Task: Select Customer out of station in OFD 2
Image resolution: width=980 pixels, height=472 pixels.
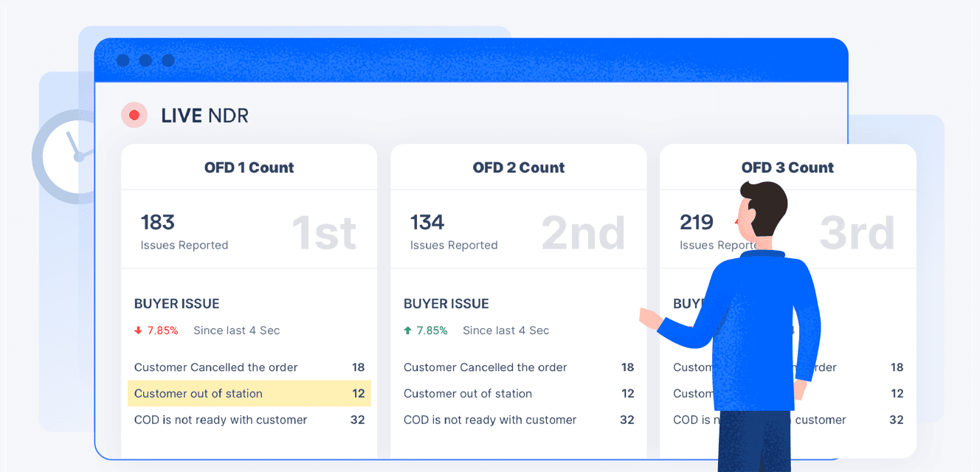Action: pyautogui.click(x=519, y=394)
